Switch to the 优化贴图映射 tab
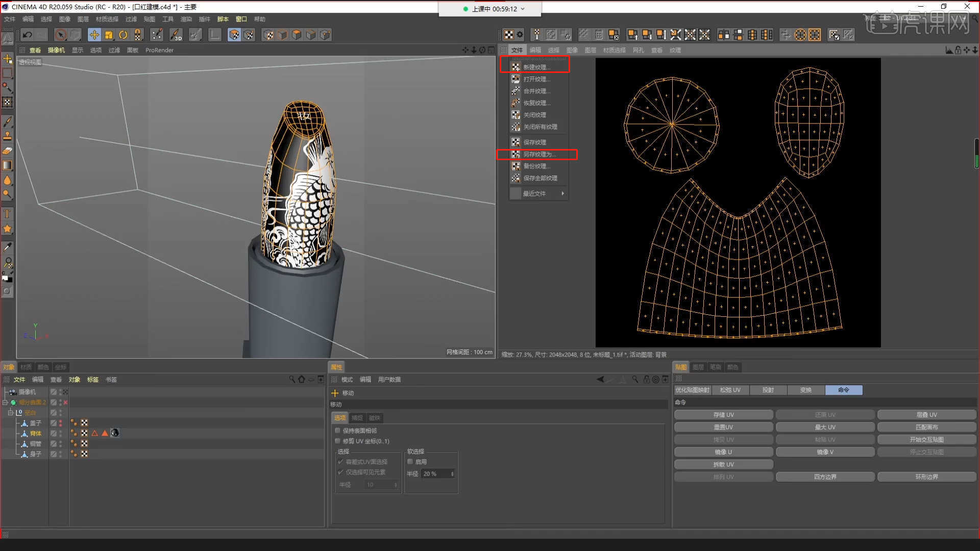The image size is (980, 551). tap(693, 390)
